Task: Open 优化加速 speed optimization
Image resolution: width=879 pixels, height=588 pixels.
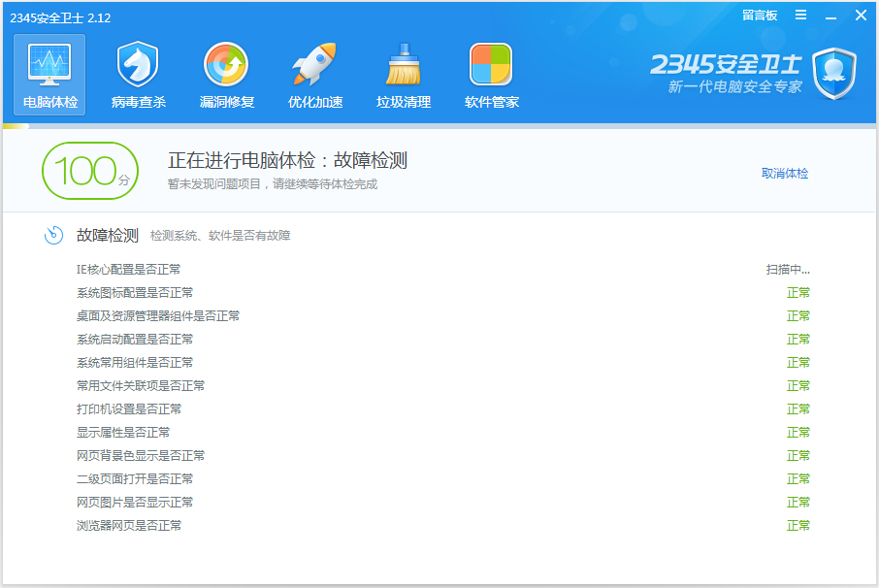Action: point(313,74)
